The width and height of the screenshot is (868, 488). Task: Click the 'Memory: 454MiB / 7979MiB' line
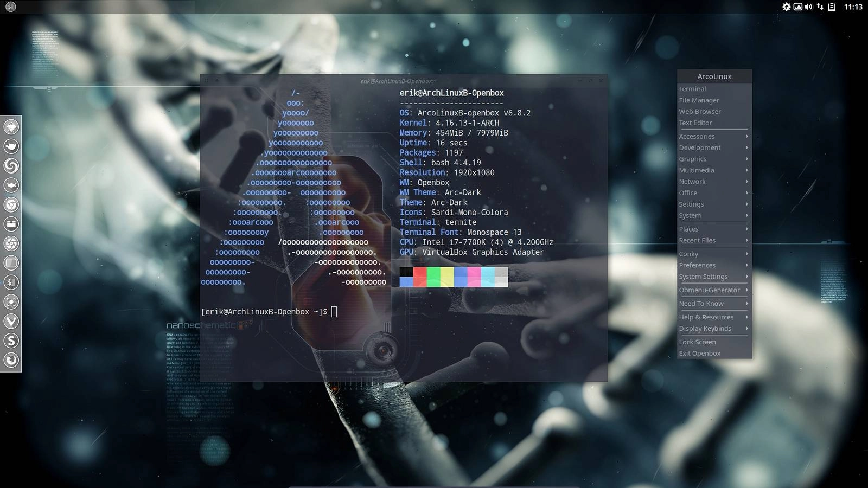tap(454, 133)
